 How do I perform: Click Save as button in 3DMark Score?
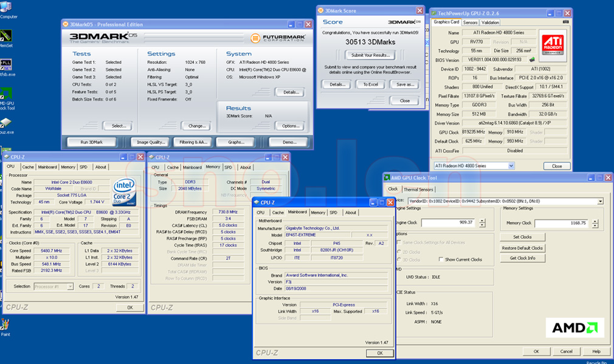point(405,84)
